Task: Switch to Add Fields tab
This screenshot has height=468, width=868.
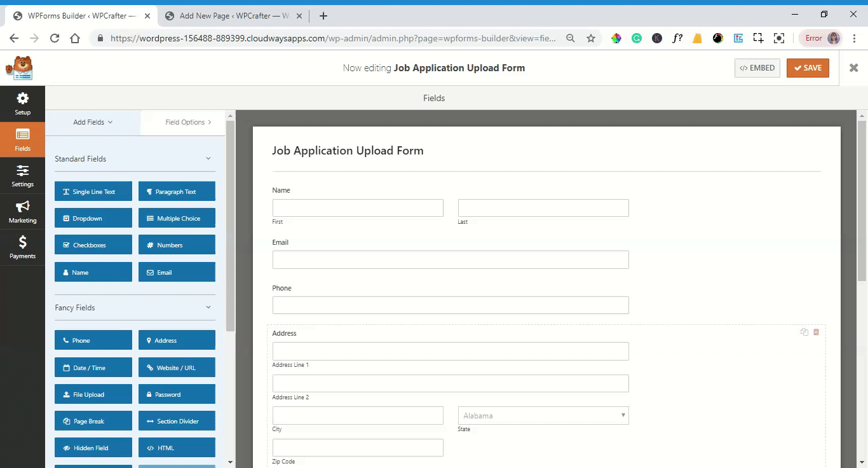Action: 93,122
